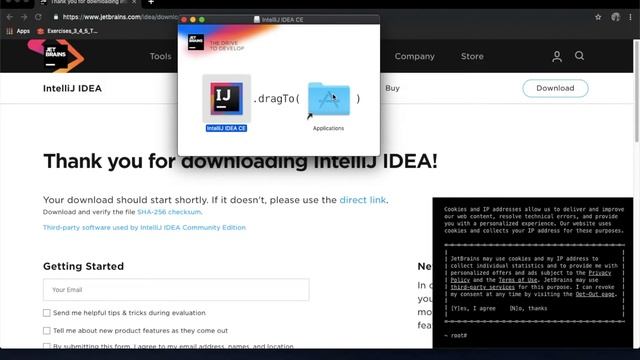Click the JetBrains logo in website header

pos(56,56)
